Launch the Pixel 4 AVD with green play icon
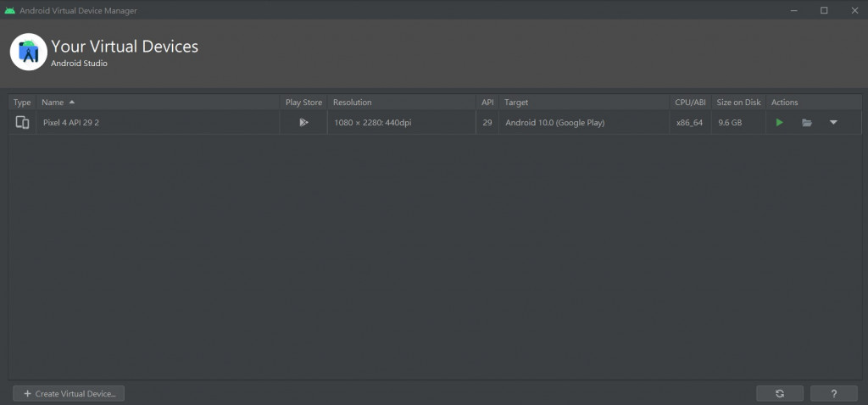 click(780, 122)
